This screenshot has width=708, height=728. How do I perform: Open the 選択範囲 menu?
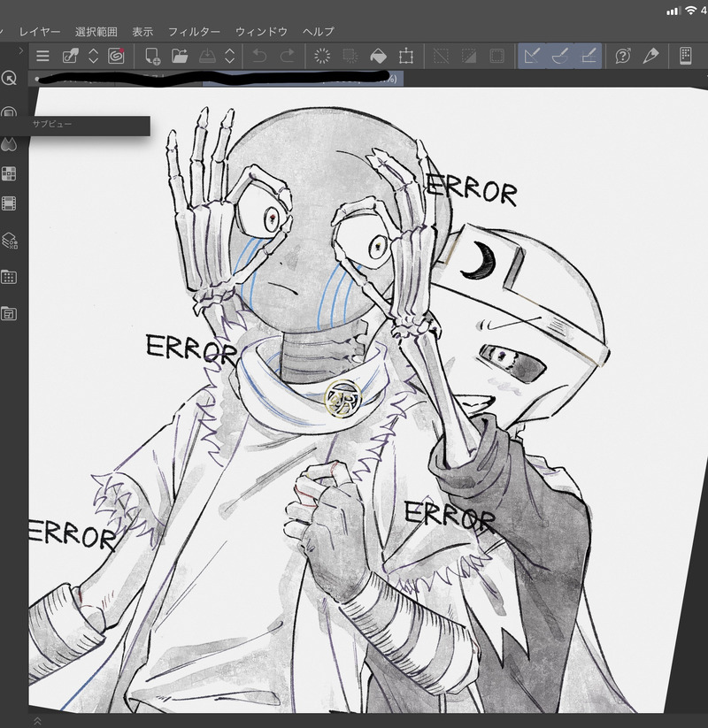[96, 32]
